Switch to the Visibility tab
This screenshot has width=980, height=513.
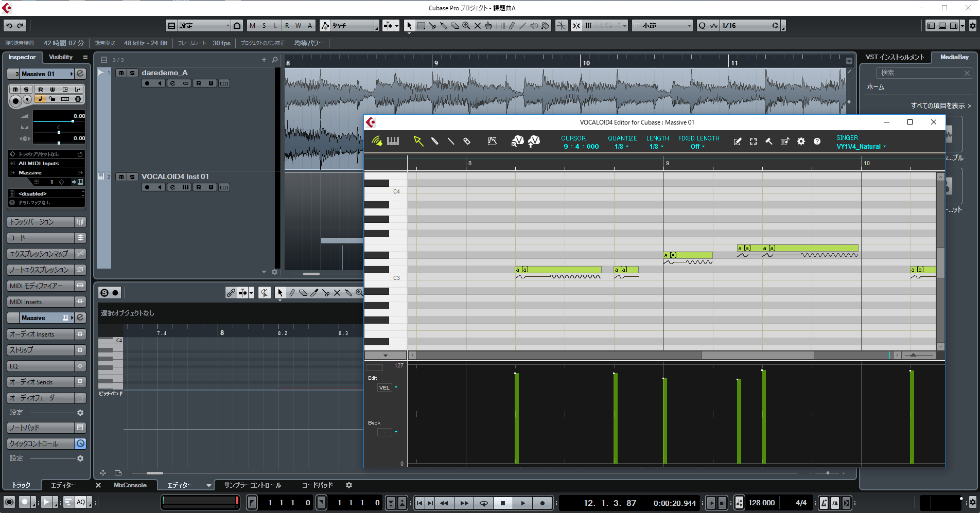coord(61,57)
